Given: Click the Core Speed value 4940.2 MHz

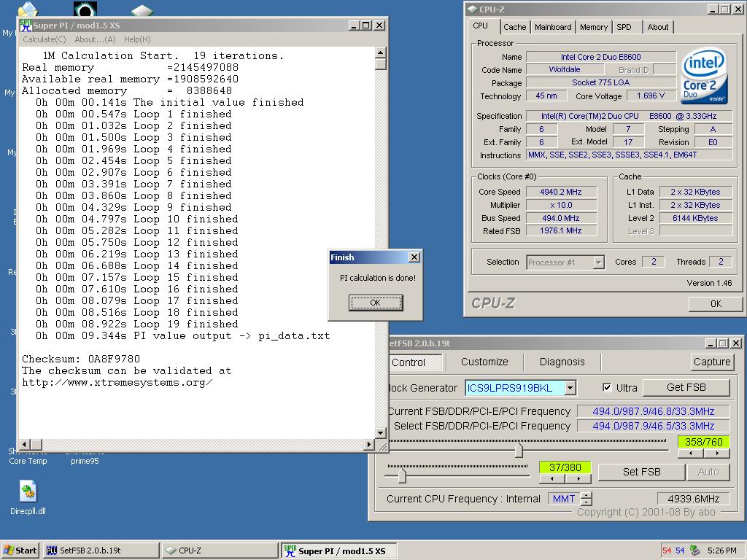Looking at the screenshot, I should pyautogui.click(x=561, y=192).
